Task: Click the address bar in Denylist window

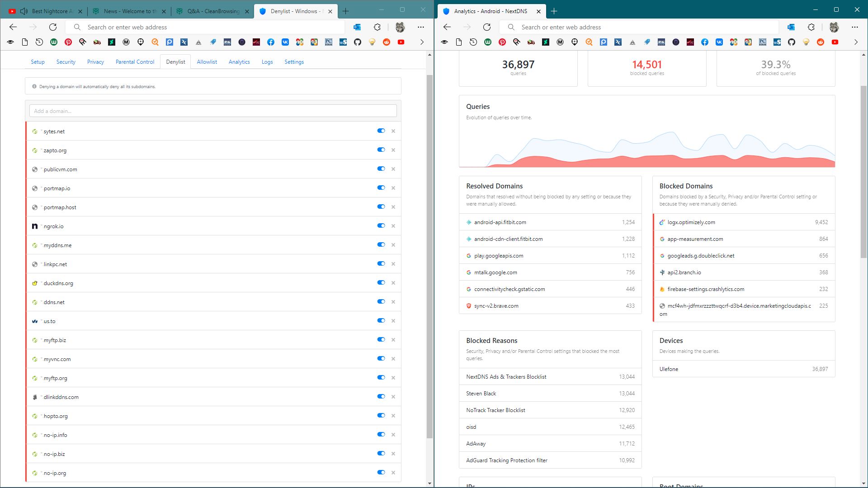Action: point(205,27)
